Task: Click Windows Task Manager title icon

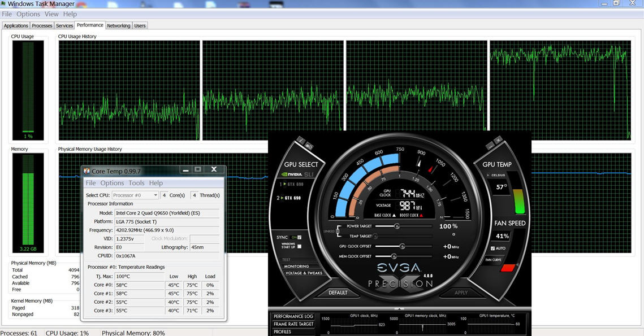Action: coord(3,3)
